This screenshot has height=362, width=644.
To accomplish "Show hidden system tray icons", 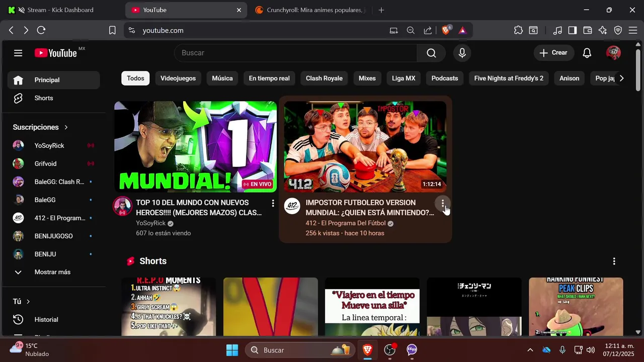I will click(530, 350).
